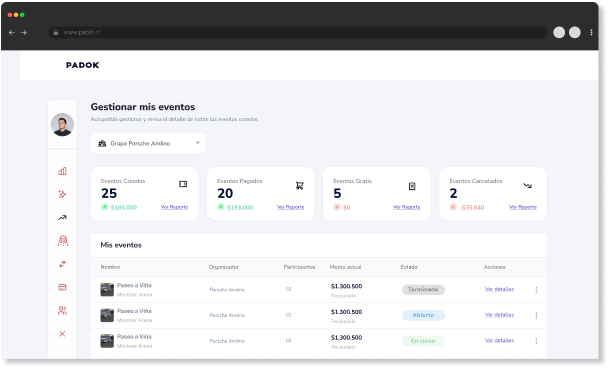This screenshot has height=369, width=609.
Task: Click the browser back arrow
Action: pos(12,33)
